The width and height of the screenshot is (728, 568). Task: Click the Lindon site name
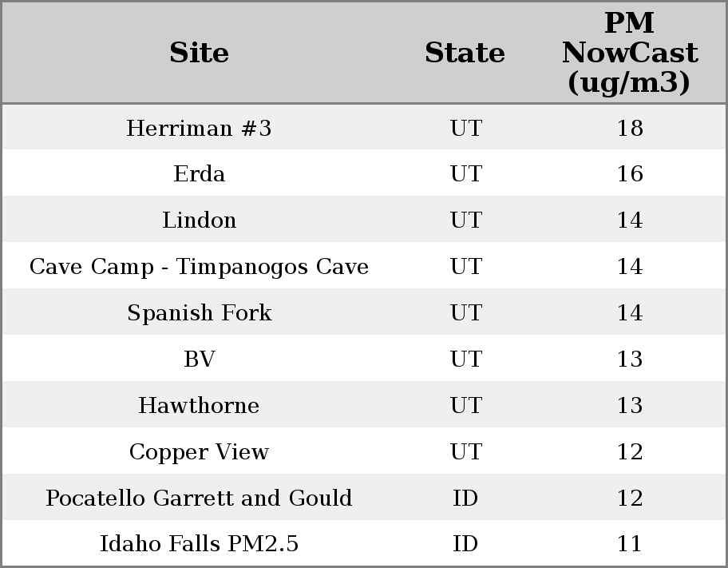pyautogui.click(x=199, y=220)
